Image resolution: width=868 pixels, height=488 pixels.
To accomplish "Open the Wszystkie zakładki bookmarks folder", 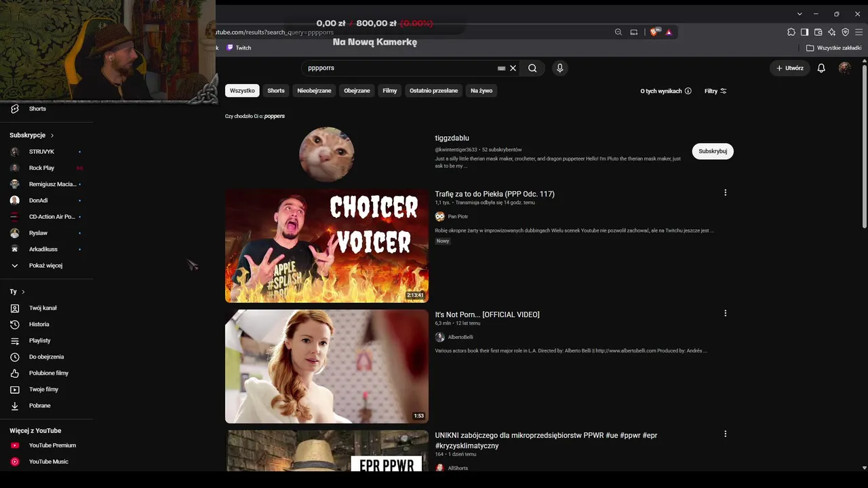I will (x=834, y=47).
